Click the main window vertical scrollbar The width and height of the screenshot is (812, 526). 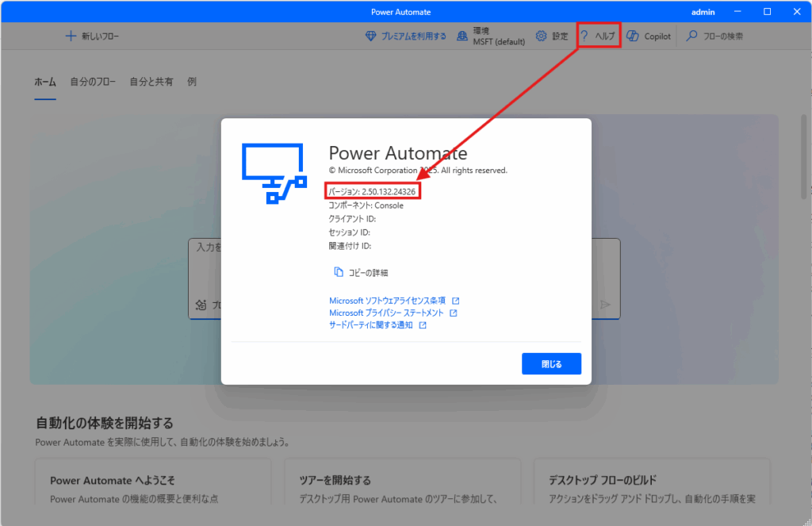(804, 158)
